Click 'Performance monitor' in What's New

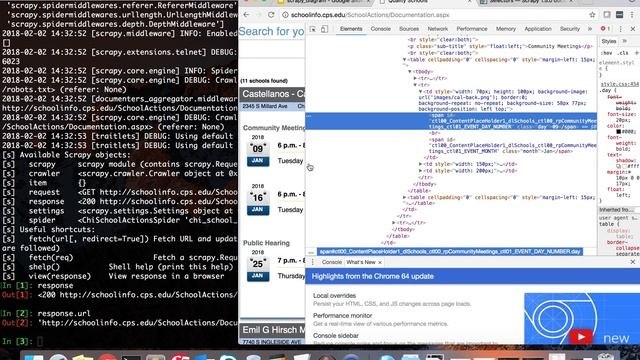point(342,316)
